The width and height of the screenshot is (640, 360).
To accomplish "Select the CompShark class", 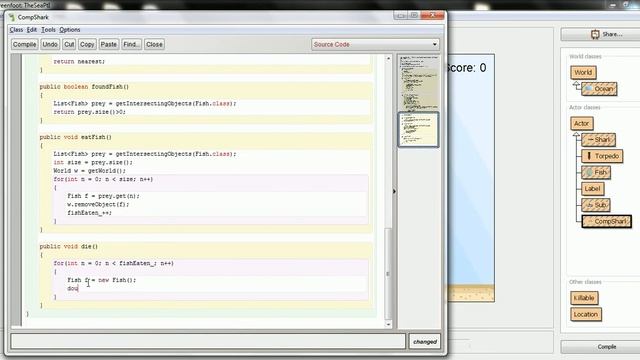I will 607,221.
